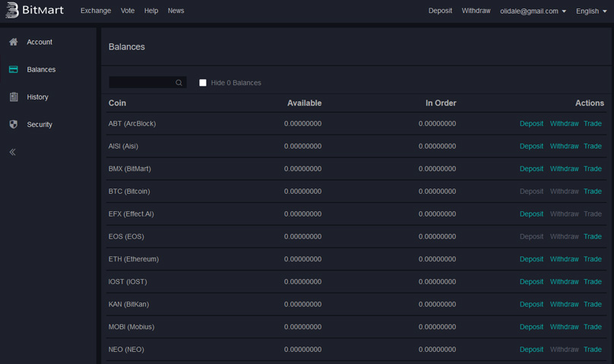This screenshot has width=614, height=364.
Task: Click Withdraw for BMX (BitMart)
Action: (x=565, y=169)
